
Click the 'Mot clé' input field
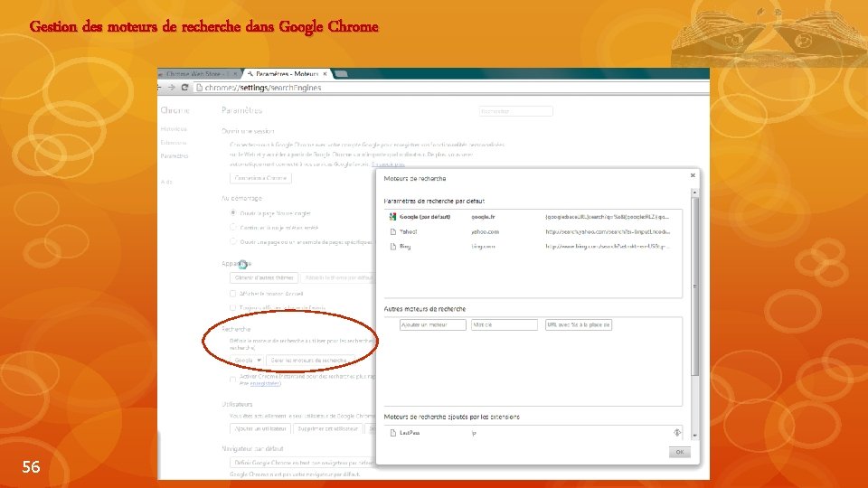click(x=505, y=324)
